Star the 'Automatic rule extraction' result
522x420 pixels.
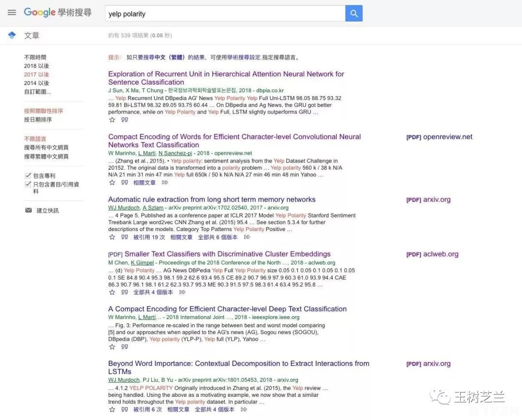(112, 237)
